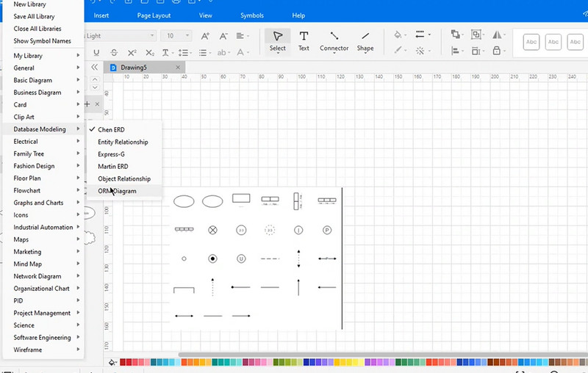588x373 pixels.
Task: Uncheck the Chen ERD library
Action: tap(111, 129)
